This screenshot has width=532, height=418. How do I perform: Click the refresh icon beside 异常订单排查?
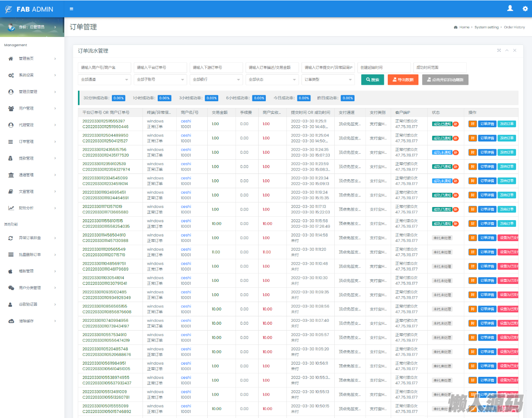click(11, 238)
